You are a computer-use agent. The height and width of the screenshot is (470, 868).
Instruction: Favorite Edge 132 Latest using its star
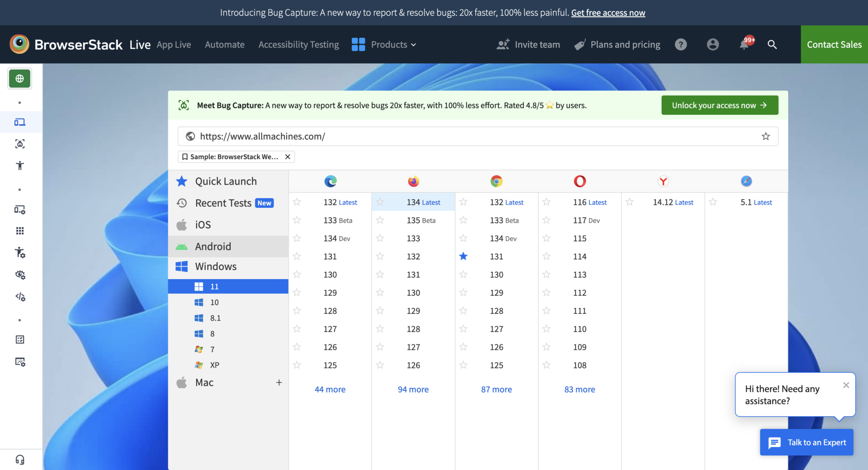[x=297, y=202]
